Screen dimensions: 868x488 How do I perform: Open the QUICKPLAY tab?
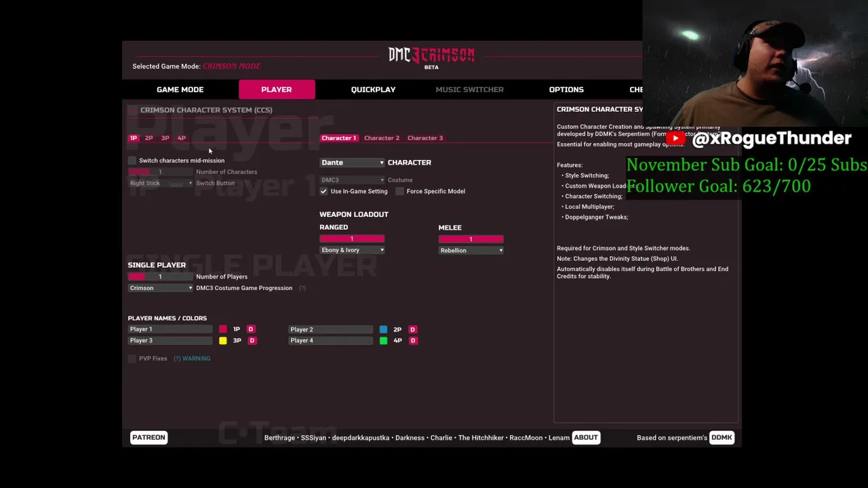(373, 89)
